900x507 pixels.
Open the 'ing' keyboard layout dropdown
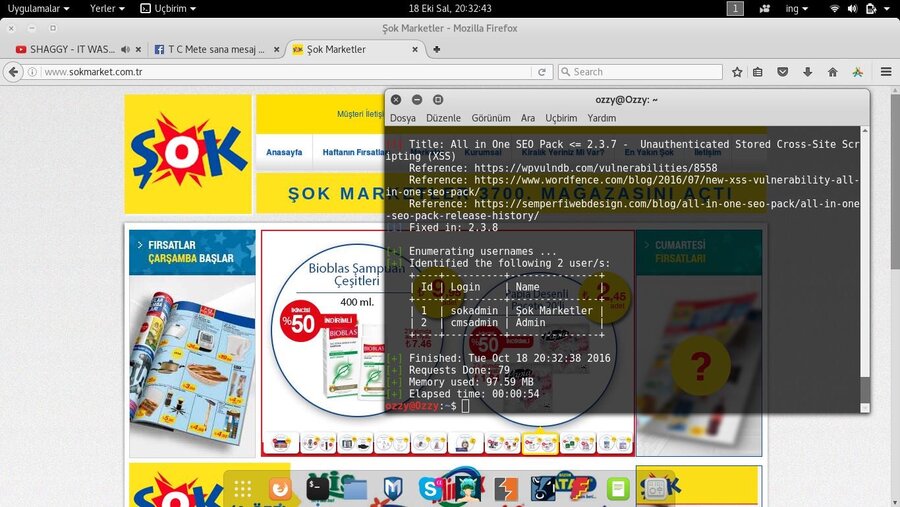[797, 8]
